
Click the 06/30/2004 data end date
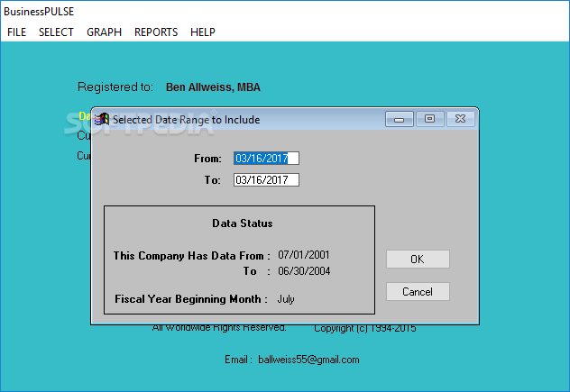[x=304, y=271]
